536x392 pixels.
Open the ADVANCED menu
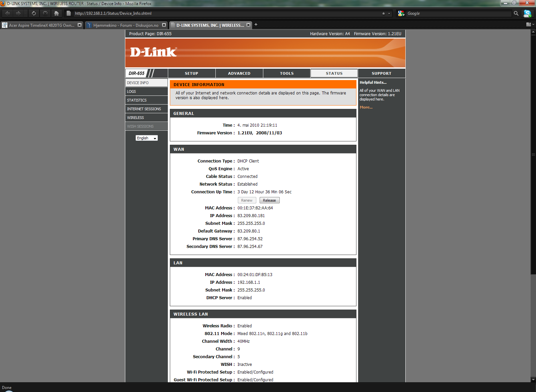click(239, 73)
